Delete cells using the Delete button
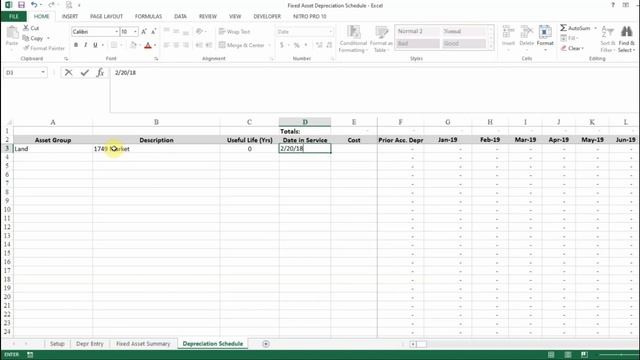The width and height of the screenshot is (640, 360). (x=527, y=37)
